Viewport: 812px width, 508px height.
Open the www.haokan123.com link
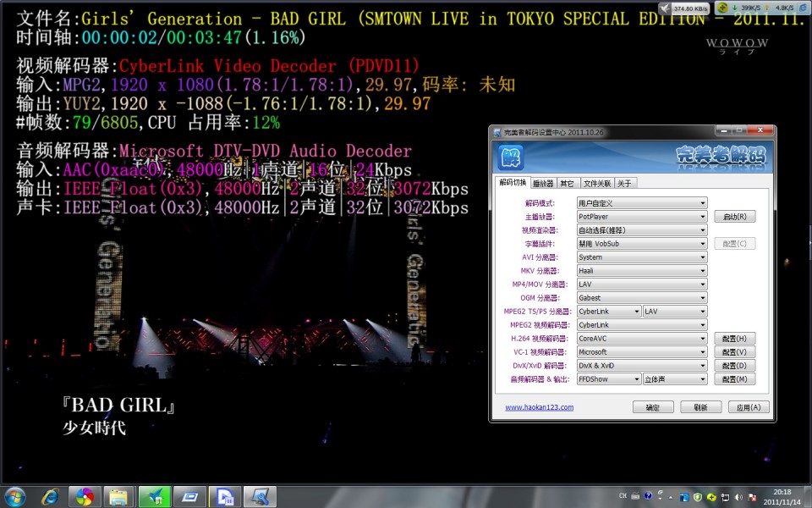539,407
